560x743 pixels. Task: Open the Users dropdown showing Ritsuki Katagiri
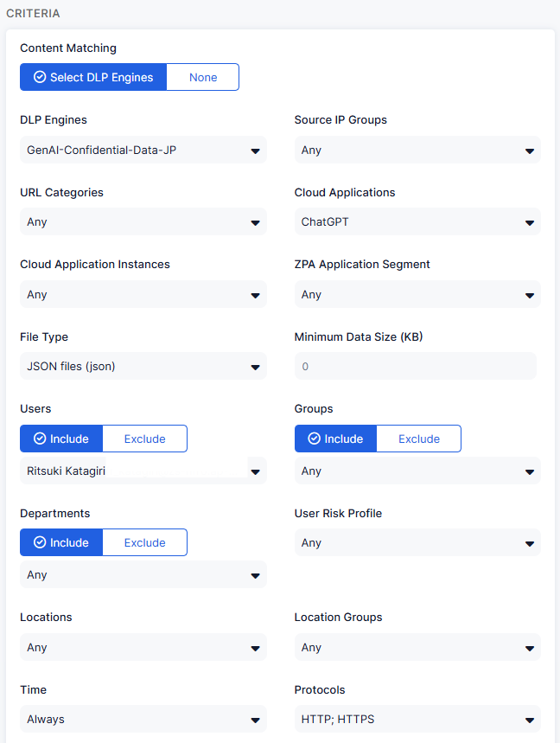(x=143, y=471)
